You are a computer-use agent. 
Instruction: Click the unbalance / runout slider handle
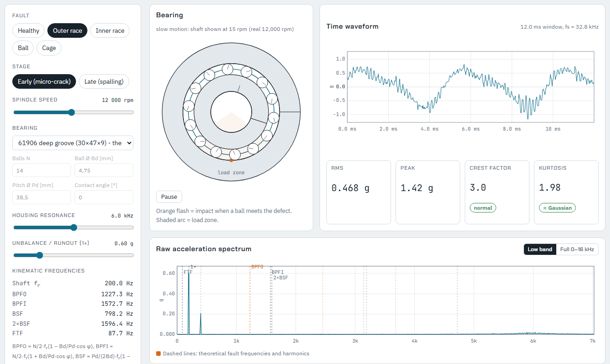[40, 255]
